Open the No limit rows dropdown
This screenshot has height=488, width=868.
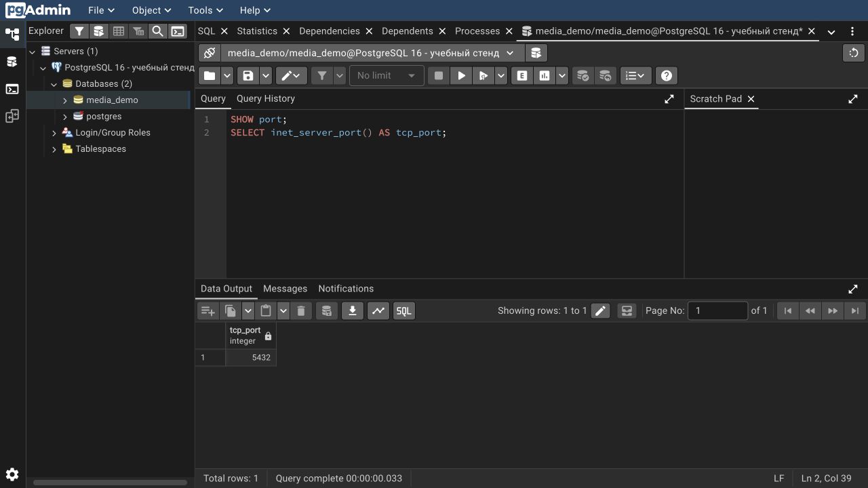pos(387,76)
